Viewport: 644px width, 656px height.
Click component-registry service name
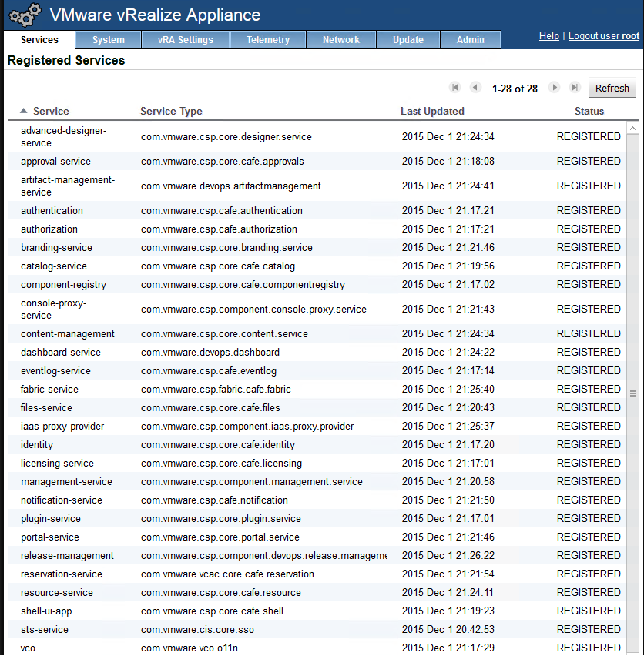coord(64,284)
